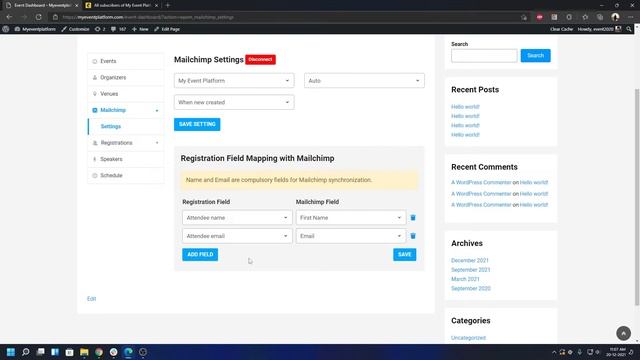This screenshot has height=360, width=640.
Task: Click the updates icon in admin bar
Action: click(x=98, y=29)
